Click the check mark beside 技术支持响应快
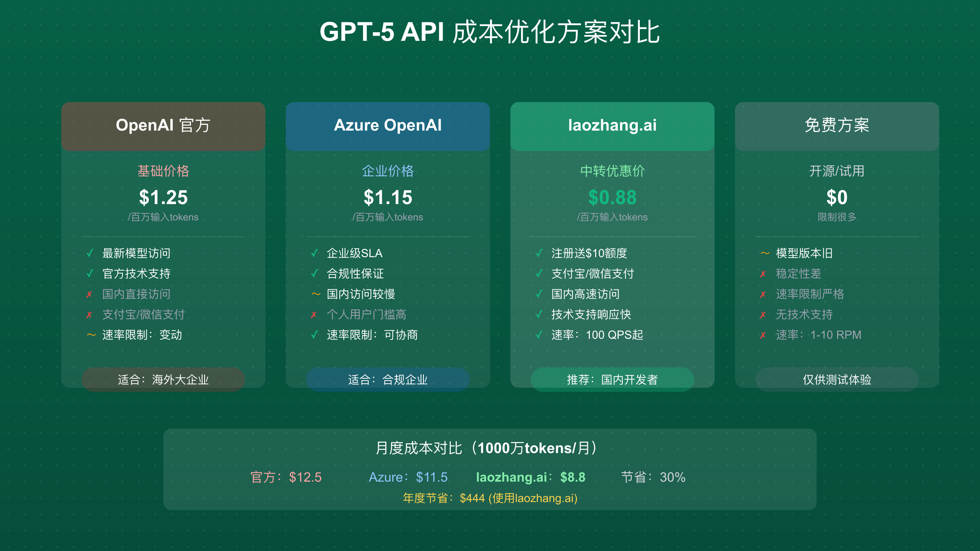The width and height of the screenshot is (980, 551). click(x=539, y=315)
